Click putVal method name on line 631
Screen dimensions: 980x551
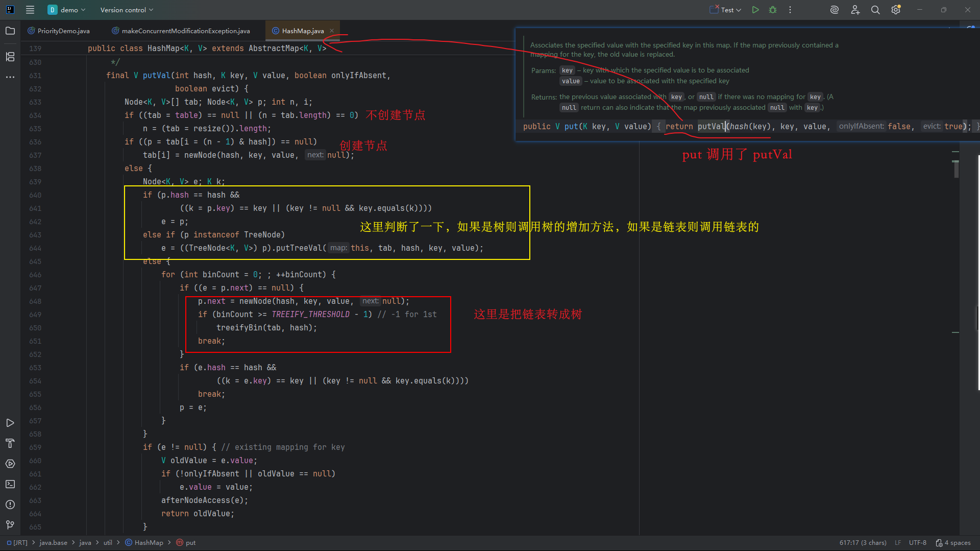pyautogui.click(x=156, y=76)
